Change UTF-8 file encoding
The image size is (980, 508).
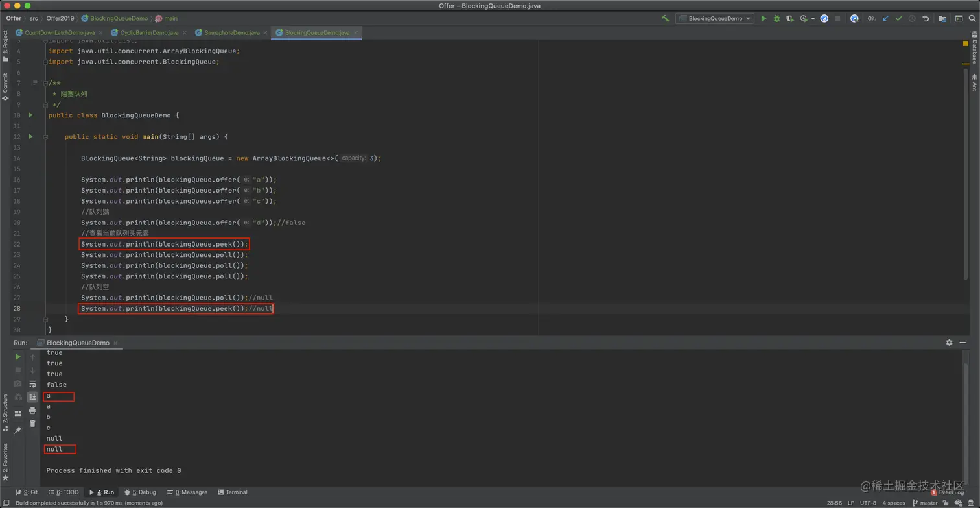868,503
